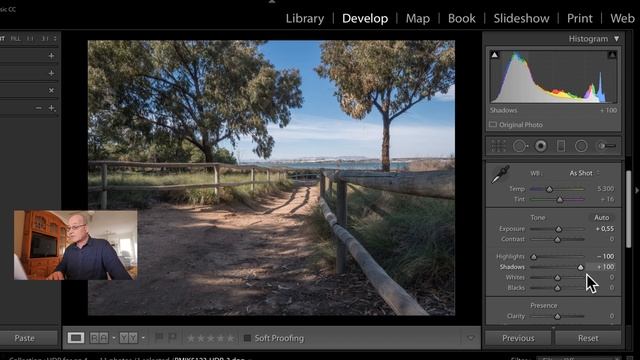Image resolution: width=640 pixels, height=360 pixels.
Task: Click the Tint value +16
Action: point(607,199)
